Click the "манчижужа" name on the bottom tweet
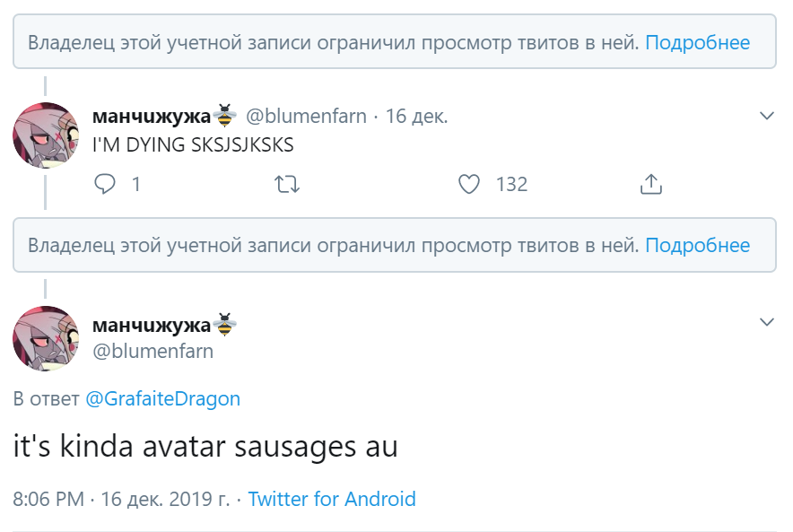793x532 pixels. pyautogui.click(x=151, y=325)
